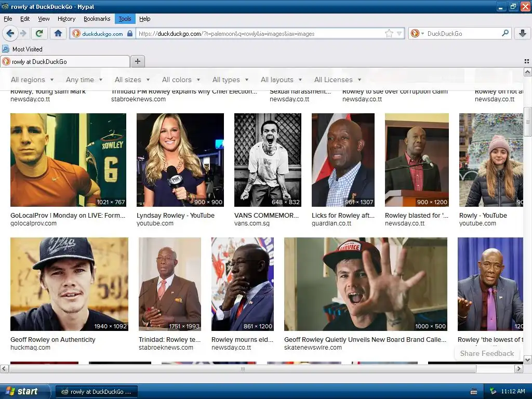Open the 'Rowley mourns eld...' image
This screenshot has height=399, width=532.
(x=243, y=284)
